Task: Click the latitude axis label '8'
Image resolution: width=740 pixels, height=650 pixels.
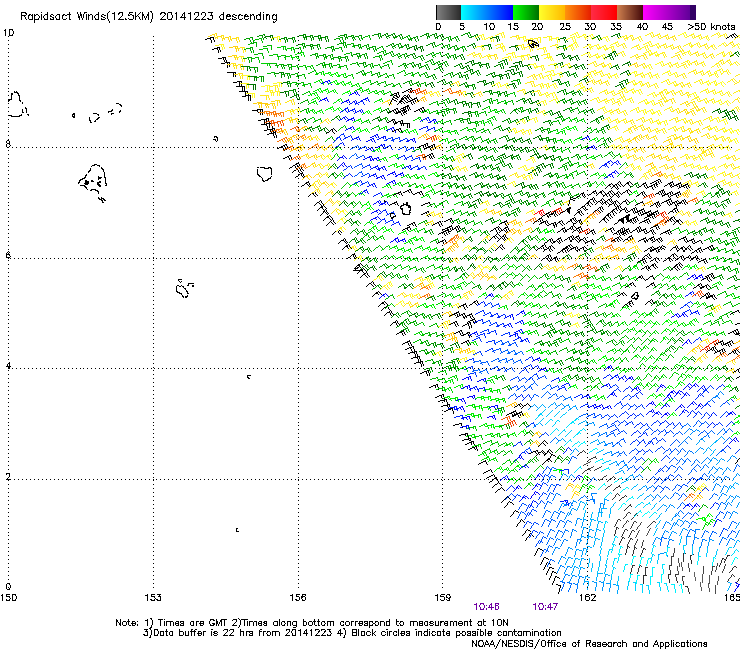Action: (8, 144)
